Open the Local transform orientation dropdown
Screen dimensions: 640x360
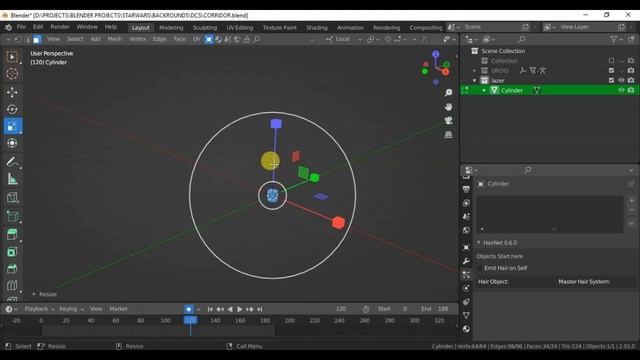pos(344,39)
